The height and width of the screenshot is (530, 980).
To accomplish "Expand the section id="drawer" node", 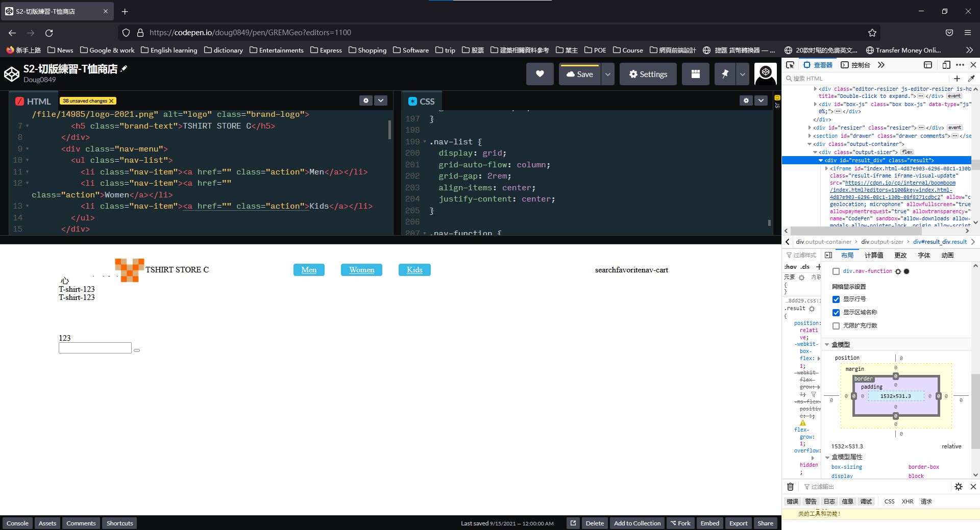I will (x=810, y=136).
